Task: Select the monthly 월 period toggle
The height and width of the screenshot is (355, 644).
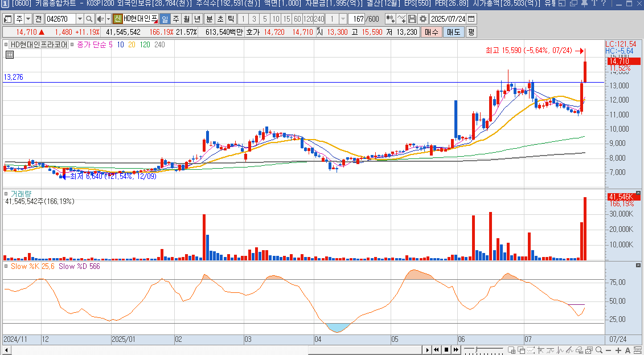Action: tap(186, 19)
